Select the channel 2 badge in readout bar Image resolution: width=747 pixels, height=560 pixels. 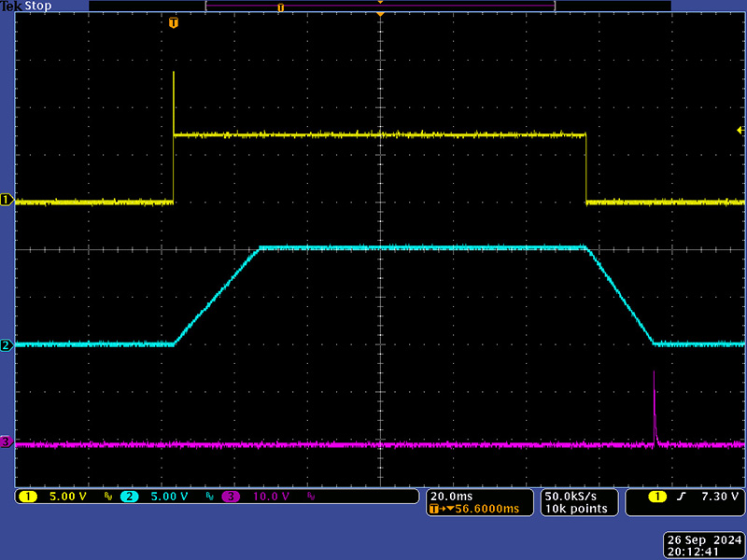tap(129, 497)
